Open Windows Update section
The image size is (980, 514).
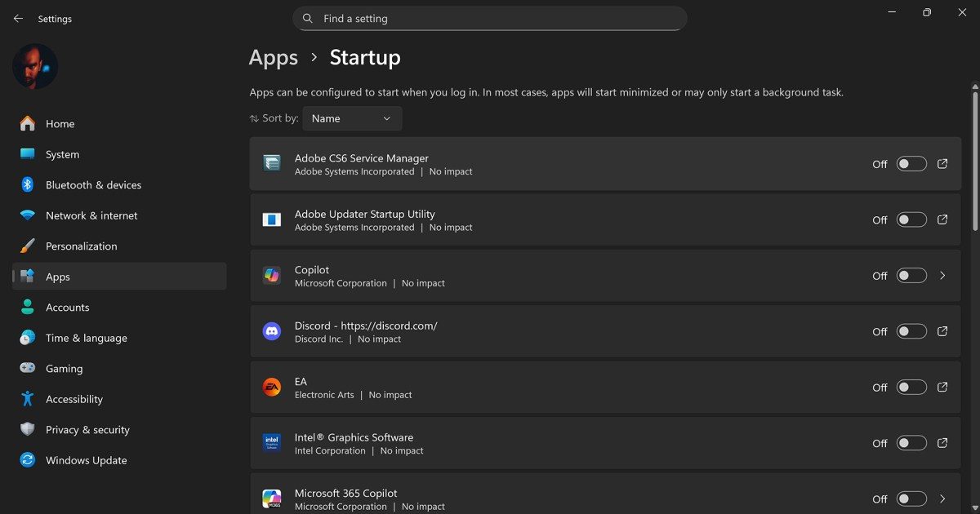[86, 460]
